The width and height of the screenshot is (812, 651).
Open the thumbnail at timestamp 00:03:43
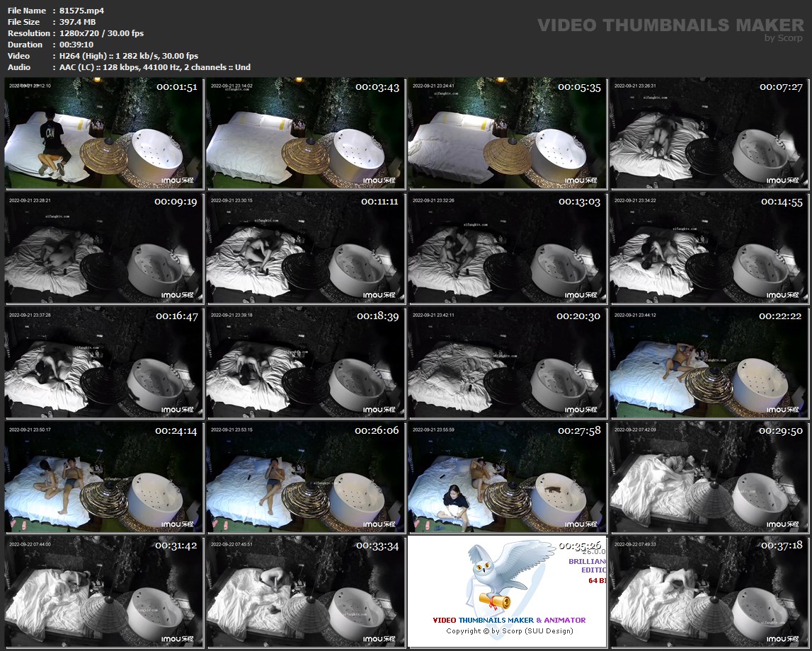click(x=306, y=134)
